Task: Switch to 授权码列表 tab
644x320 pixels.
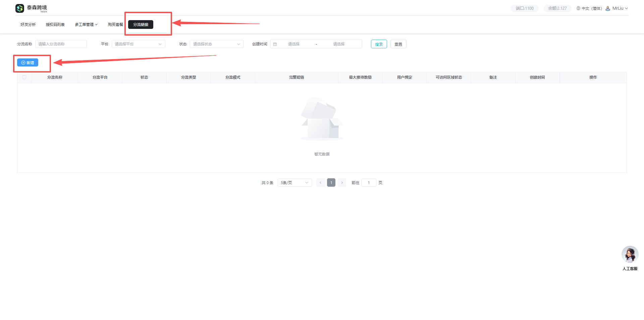Action: pyautogui.click(x=55, y=25)
